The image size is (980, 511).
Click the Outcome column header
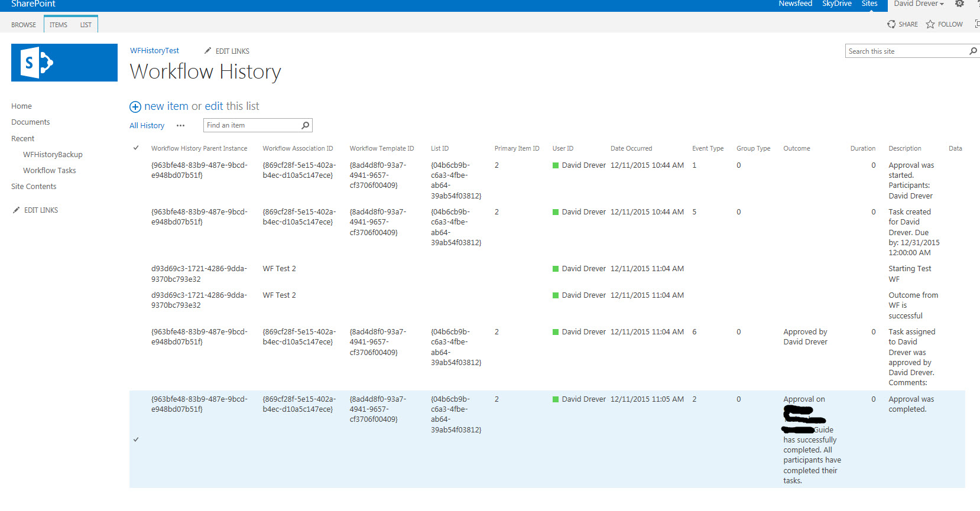[797, 148]
